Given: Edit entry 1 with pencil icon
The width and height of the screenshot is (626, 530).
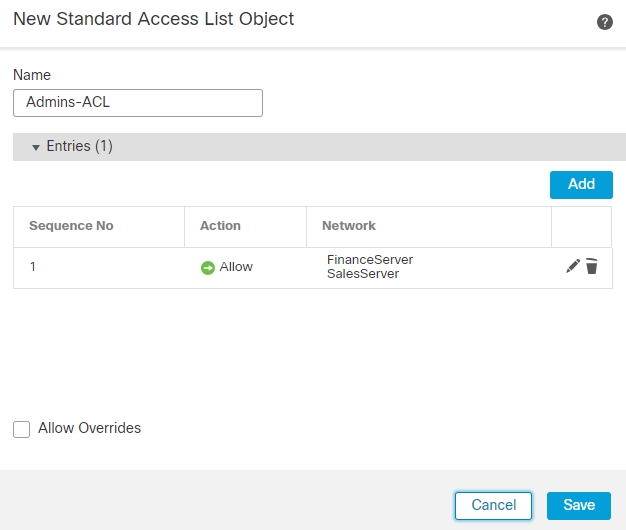Looking at the screenshot, I should (573, 266).
